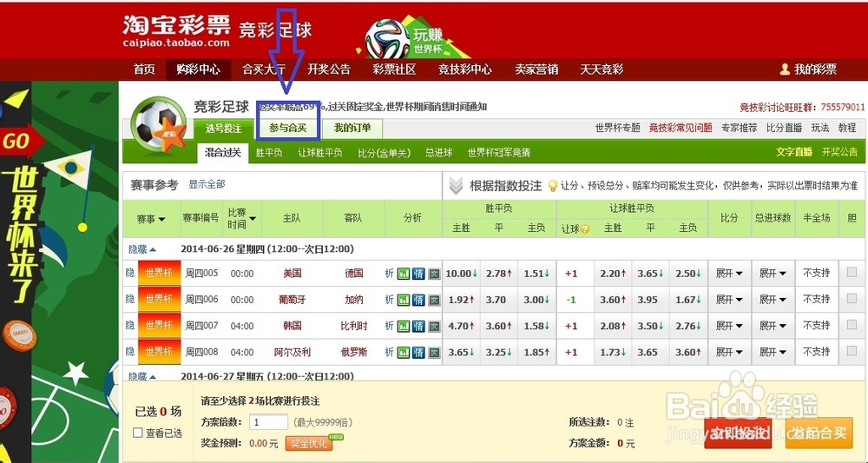The width and height of the screenshot is (868, 463).
Task: Click 世界杯 badge in 周四006 row
Action: tap(160, 299)
